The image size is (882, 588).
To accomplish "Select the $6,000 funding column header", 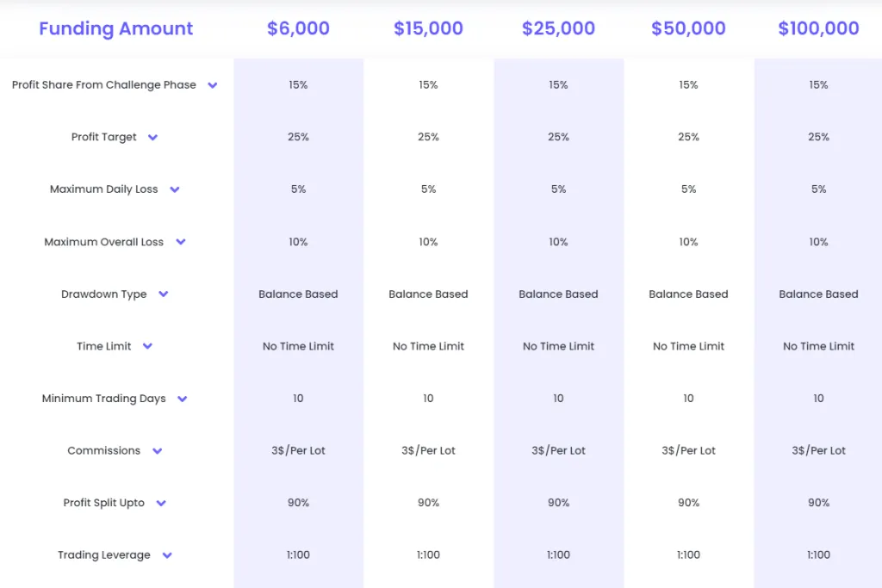I will (298, 28).
